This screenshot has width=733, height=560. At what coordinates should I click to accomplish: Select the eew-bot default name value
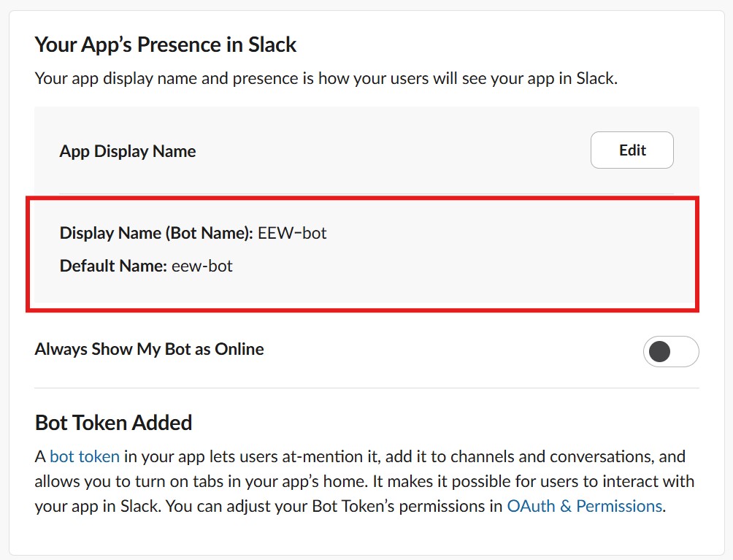(202, 266)
